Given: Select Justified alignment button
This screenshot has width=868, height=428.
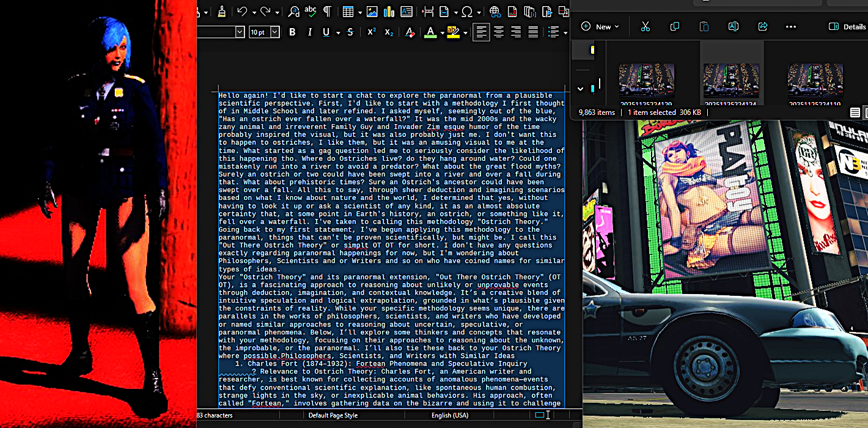Looking at the screenshot, I should tap(533, 32).
